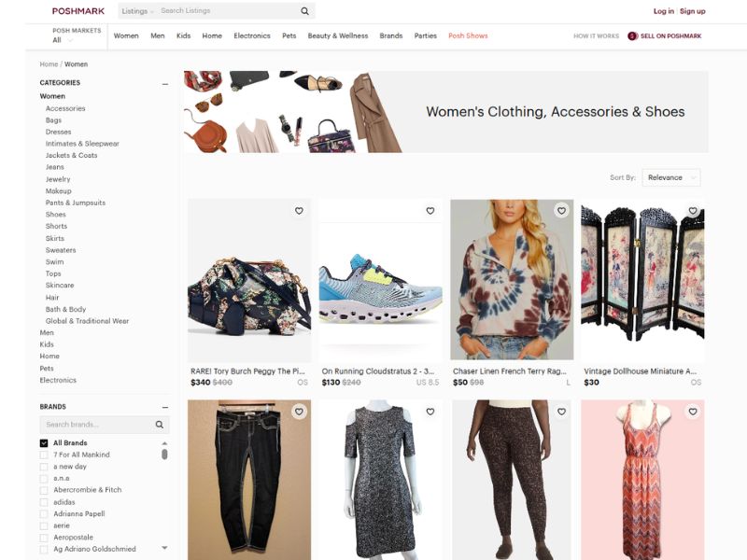Select the Jewelry category
This screenshot has width=747, height=560.
(x=58, y=179)
